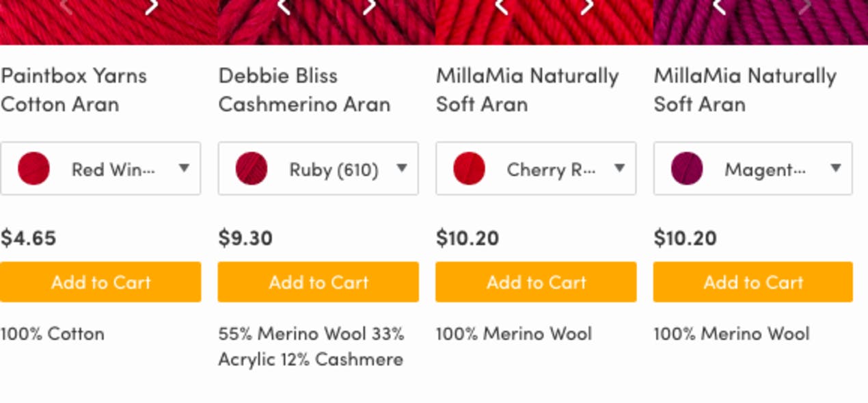Click the previous arrow on MillaMia Magenta product
The image size is (868, 403).
[x=717, y=7]
